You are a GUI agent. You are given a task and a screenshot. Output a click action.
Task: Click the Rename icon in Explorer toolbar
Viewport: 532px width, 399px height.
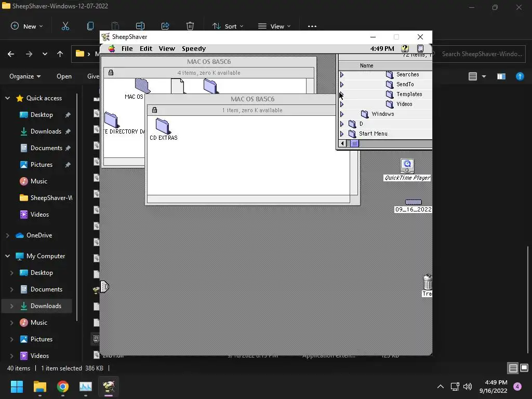coord(140,26)
